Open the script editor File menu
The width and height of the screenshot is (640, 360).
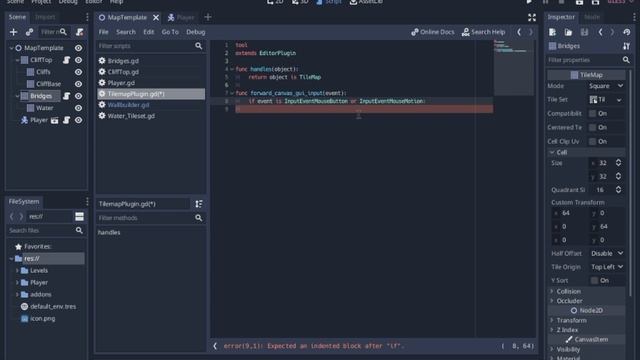point(104,32)
